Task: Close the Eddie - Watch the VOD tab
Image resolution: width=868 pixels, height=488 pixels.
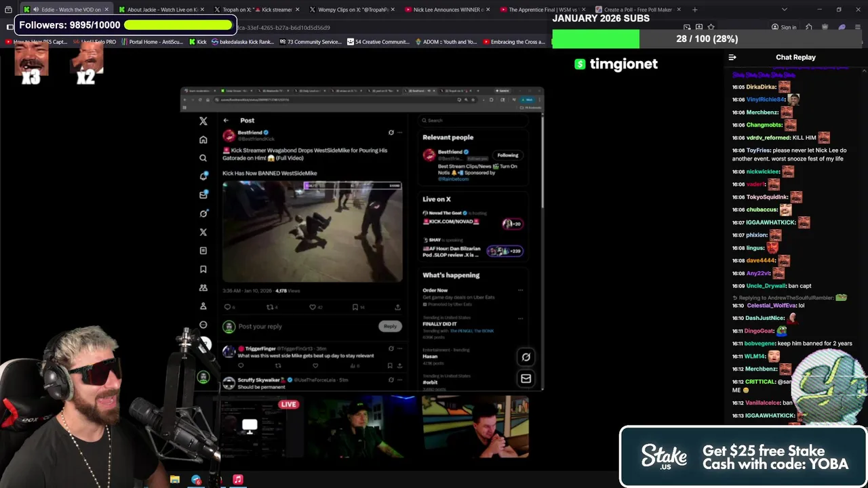Action: (106, 9)
